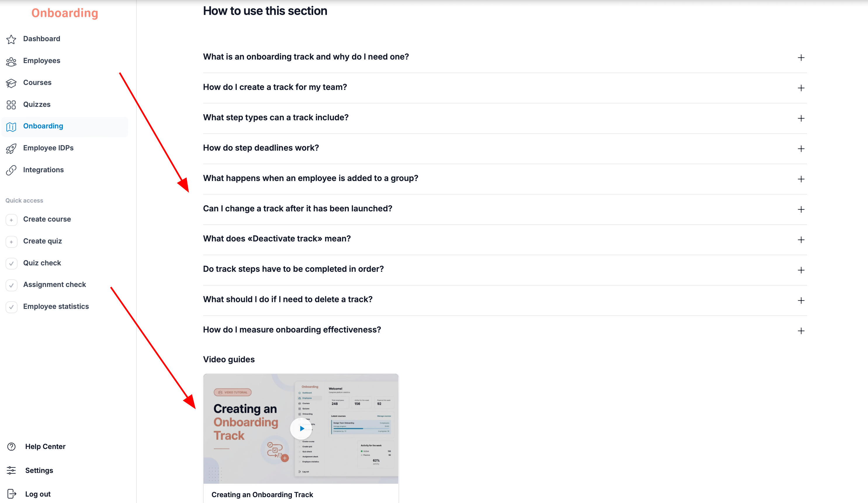Open Employee statistics quick link
Image resolution: width=868 pixels, height=503 pixels.
(56, 307)
